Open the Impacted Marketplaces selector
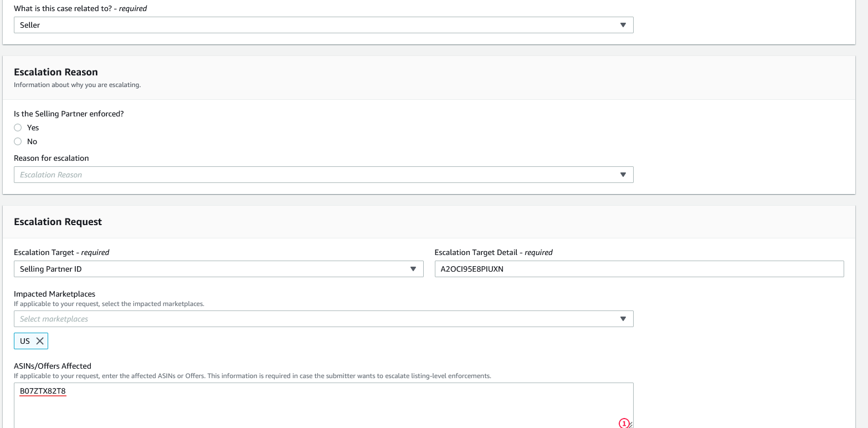The image size is (868, 428). (323, 319)
